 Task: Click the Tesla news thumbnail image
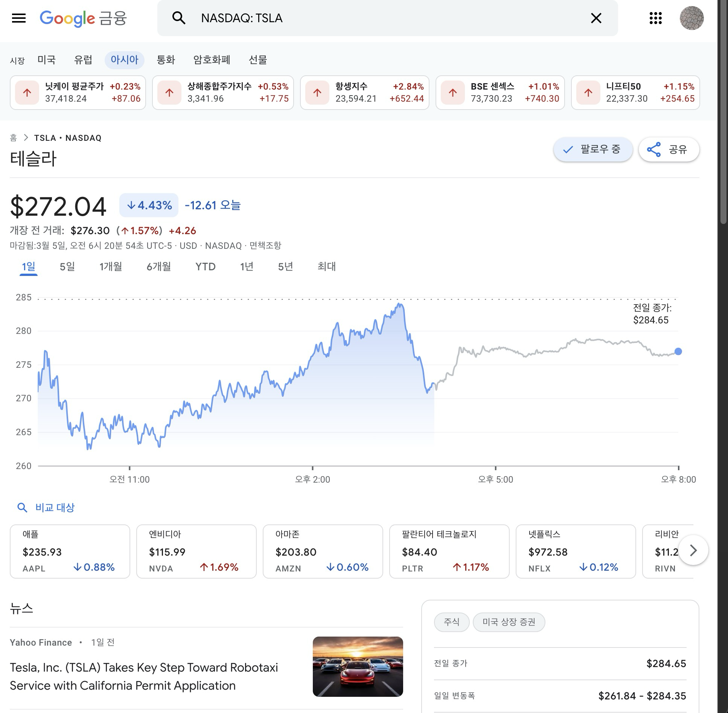coord(358,666)
